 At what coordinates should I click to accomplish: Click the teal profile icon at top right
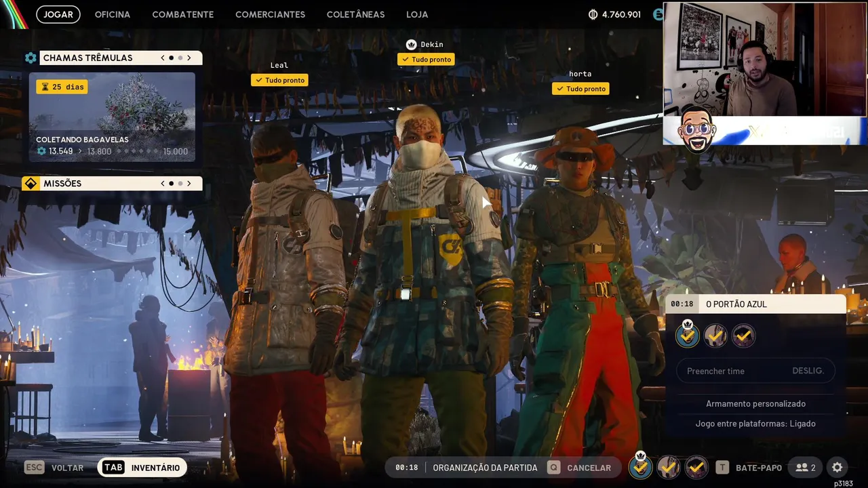(x=657, y=14)
